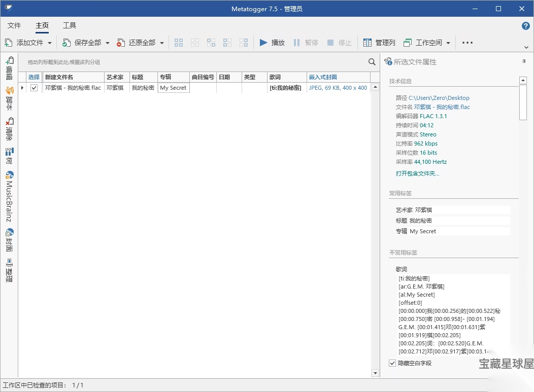Click the path C:\Users\Zero\Desktop value
Viewport: 534px width, 392px height.
439,98
